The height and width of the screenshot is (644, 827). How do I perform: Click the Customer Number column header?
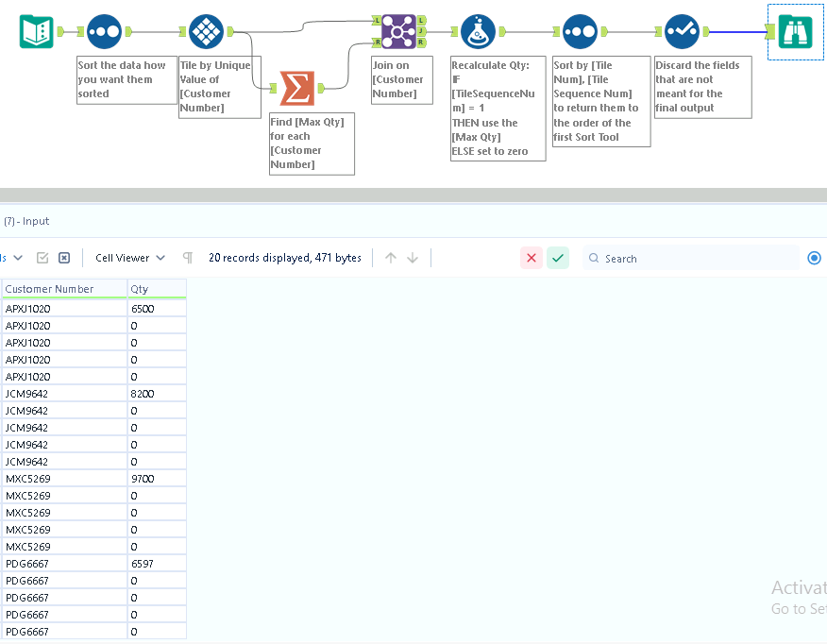49,288
